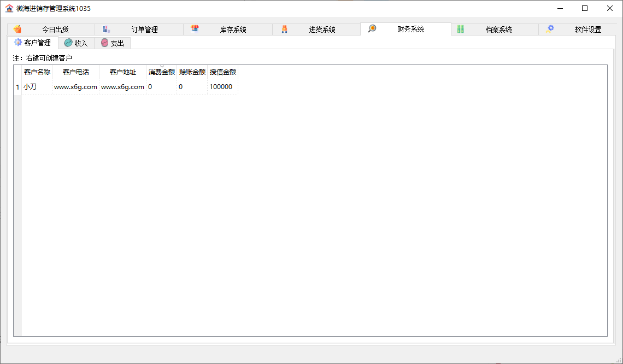Viewport: 623px width, 364px height.
Task: Click the 收入 sub-tab icon
Action: tap(68, 43)
